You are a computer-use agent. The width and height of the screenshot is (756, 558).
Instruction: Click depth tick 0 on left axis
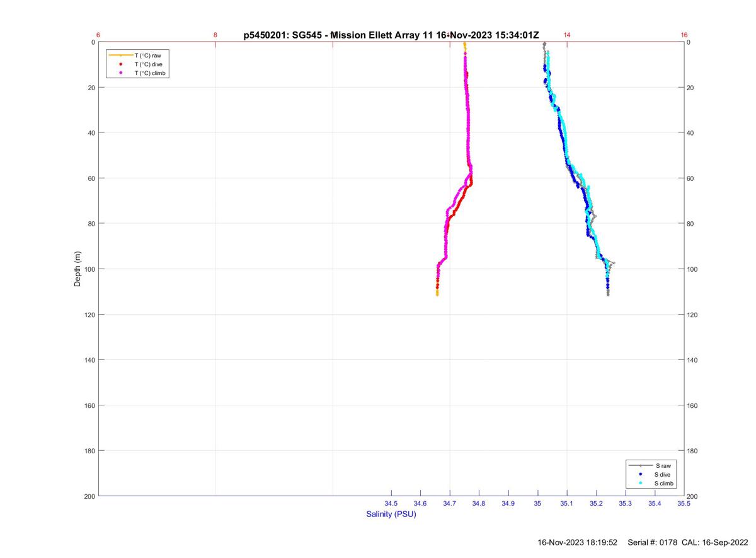click(x=93, y=42)
